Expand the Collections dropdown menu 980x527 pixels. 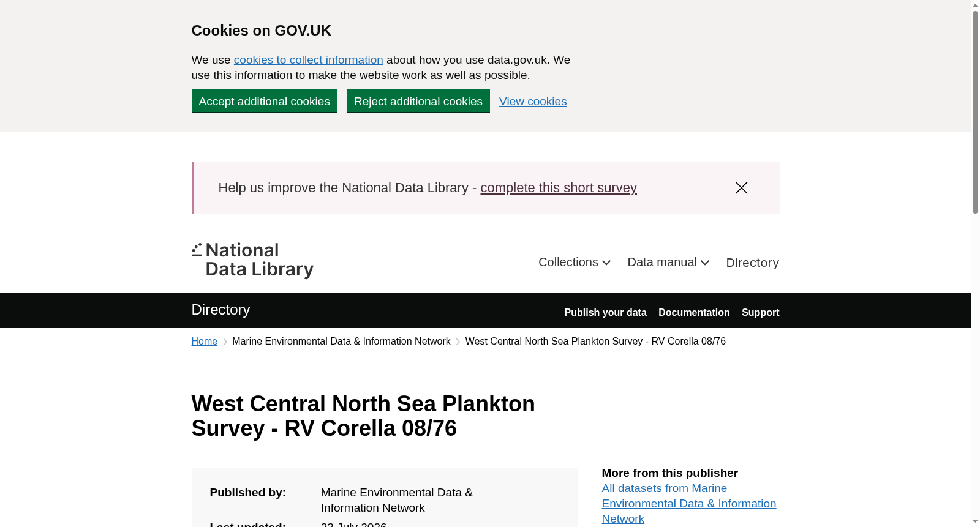tap(575, 263)
